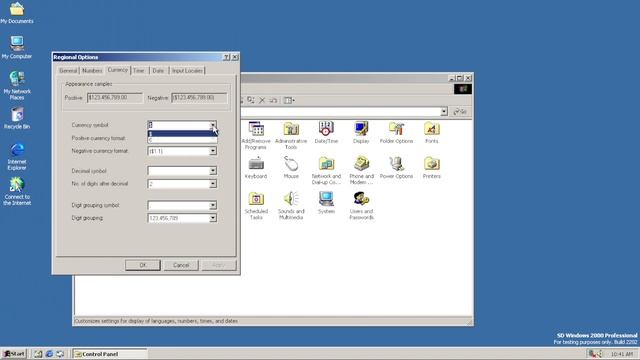Expand the Digit grouping symbol dropdown
Viewport: 640px width, 360px height.
(x=213, y=205)
